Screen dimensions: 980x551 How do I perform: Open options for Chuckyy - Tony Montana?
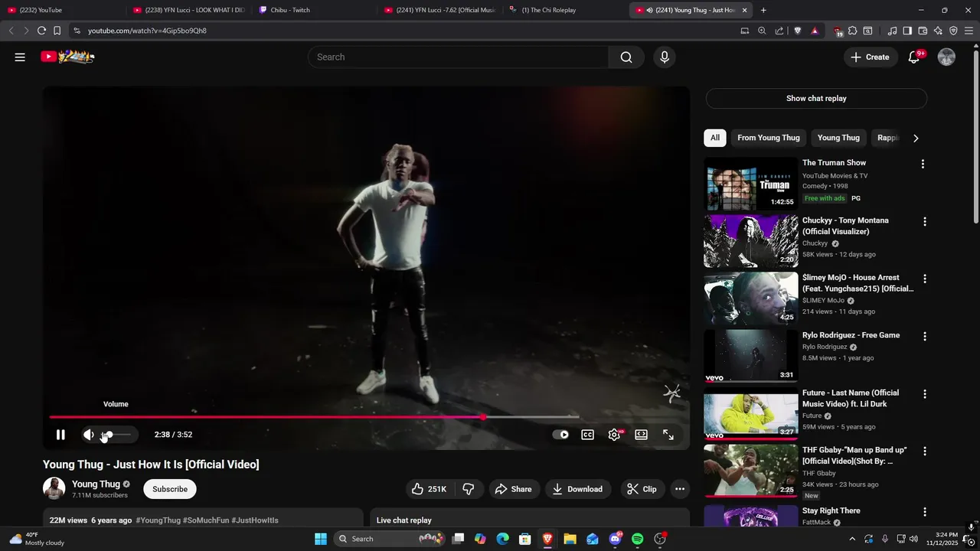925,221
